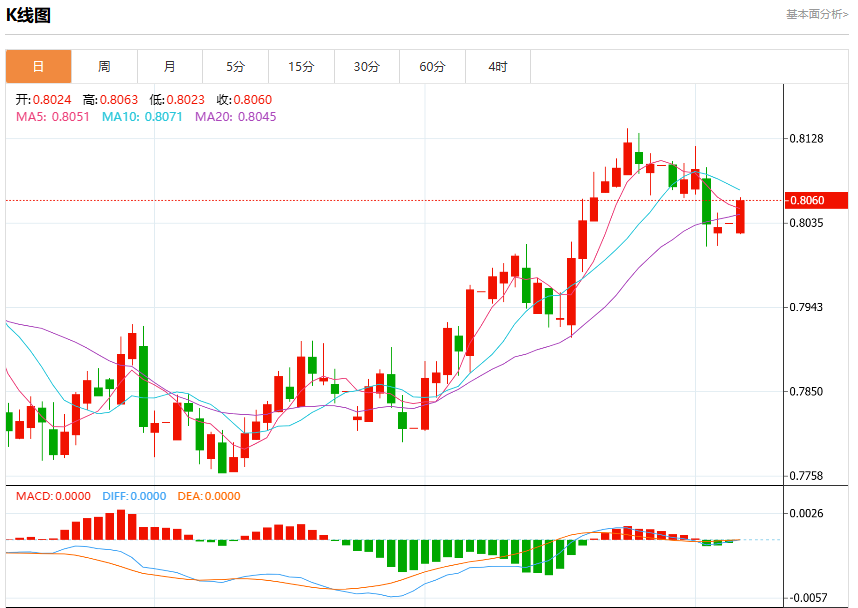
Task: Click the MA20 indicator label
Action: click(236, 117)
